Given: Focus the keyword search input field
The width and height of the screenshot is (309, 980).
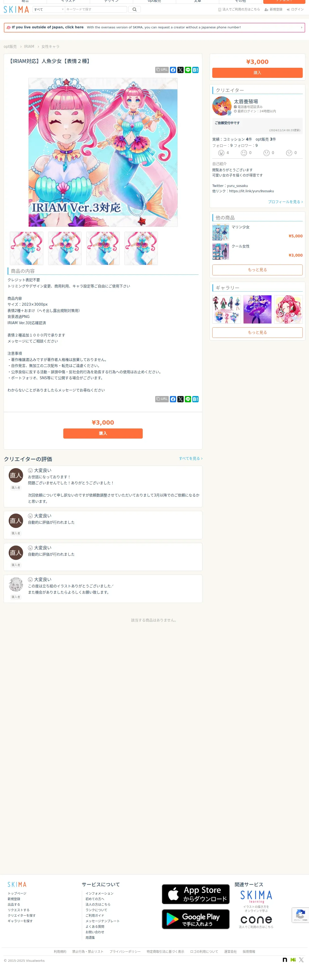Looking at the screenshot, I should click(96, 10).
